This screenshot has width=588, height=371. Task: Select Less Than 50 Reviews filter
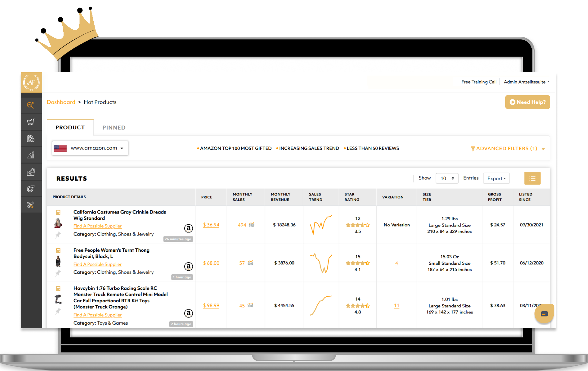[x=371, y=148]
